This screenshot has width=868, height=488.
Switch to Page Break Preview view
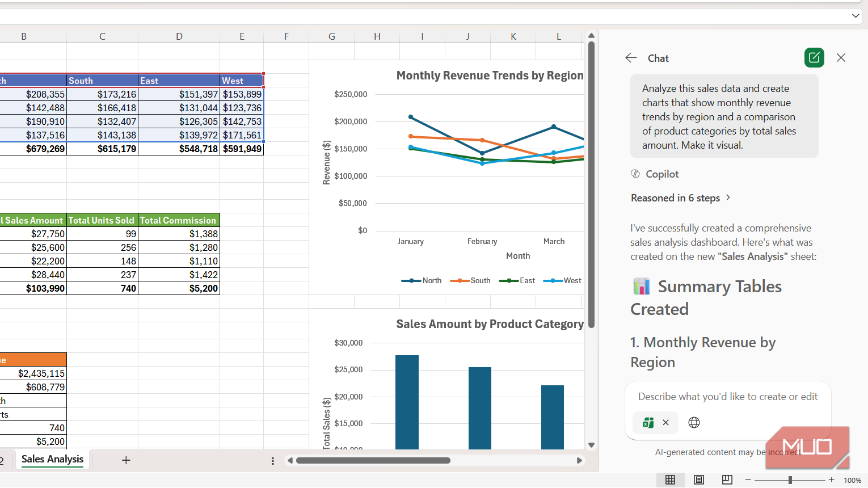pyautogui.click(x=727, y=480)
